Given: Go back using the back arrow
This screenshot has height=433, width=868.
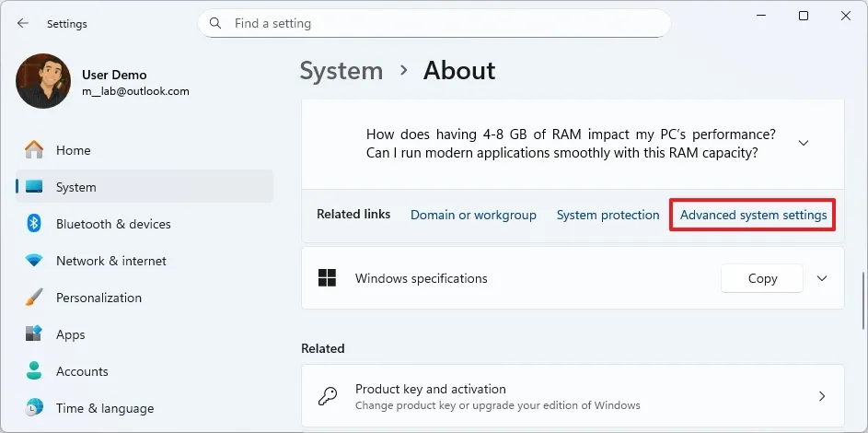Looking at the screenshot, I should [23, 23].
